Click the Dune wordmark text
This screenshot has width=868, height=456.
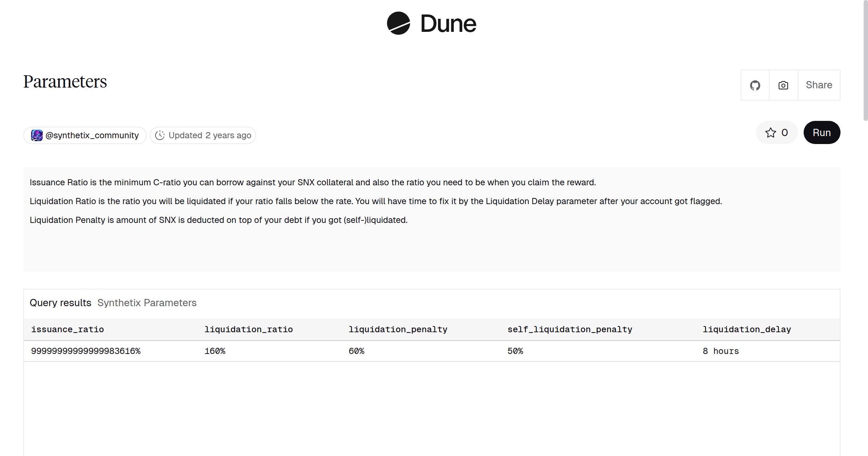point(448,24)
